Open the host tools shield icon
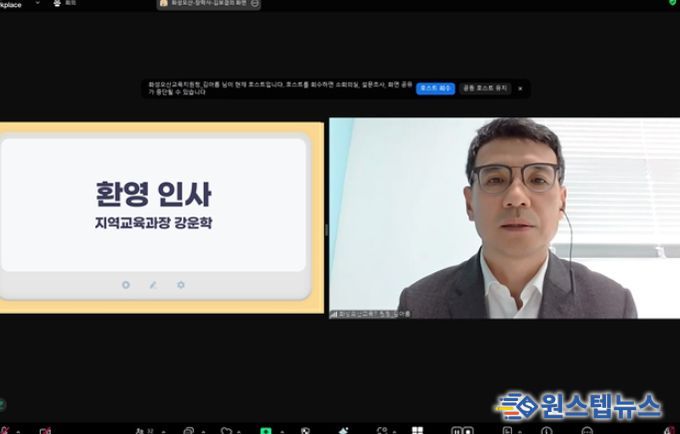This screenshot has width=680, height=434. click(x=305, y=431)
